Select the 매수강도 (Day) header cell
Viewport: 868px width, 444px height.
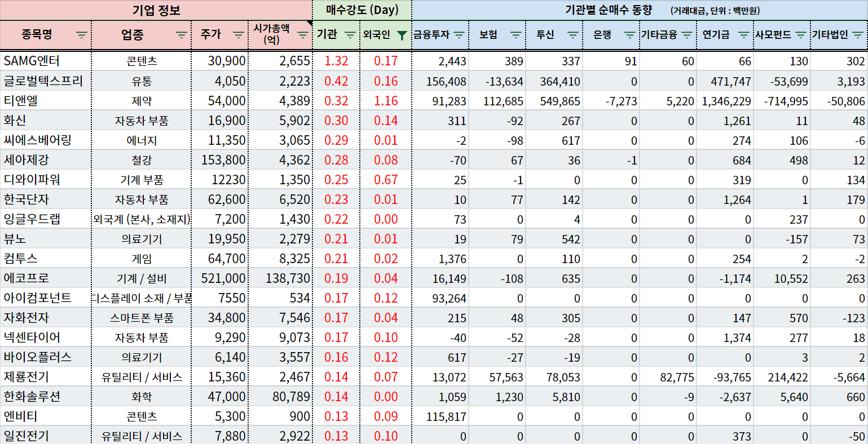362,10
